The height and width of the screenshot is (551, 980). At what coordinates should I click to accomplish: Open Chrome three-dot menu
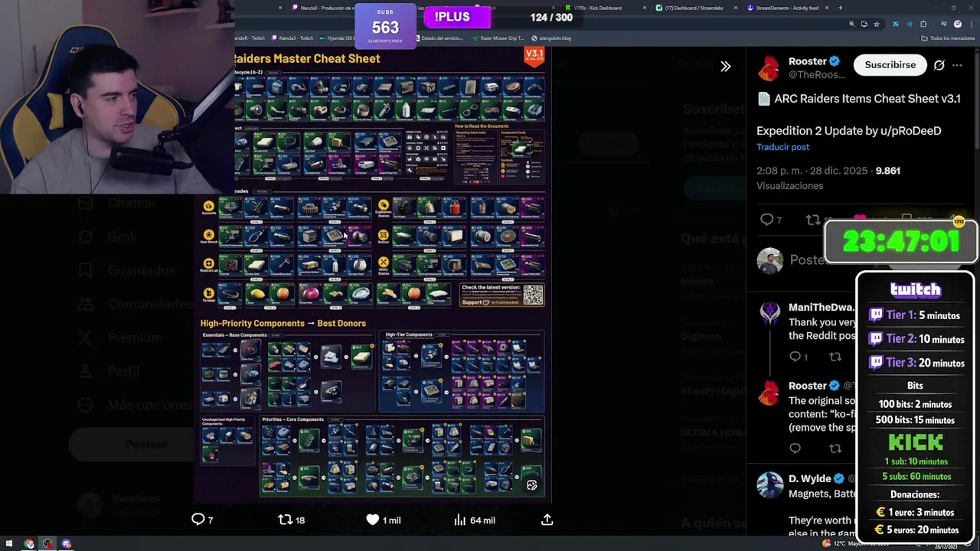pos(970,24)
